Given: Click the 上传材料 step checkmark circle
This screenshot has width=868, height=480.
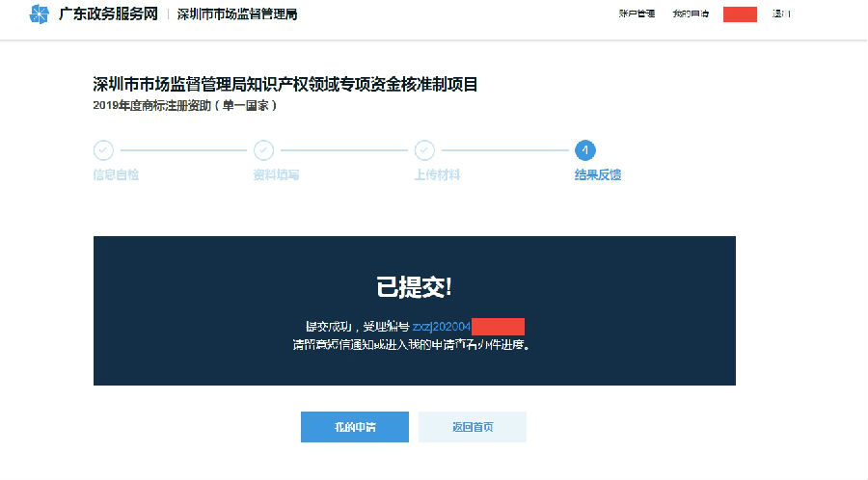Looking at the screenshot, I should 424,150.
